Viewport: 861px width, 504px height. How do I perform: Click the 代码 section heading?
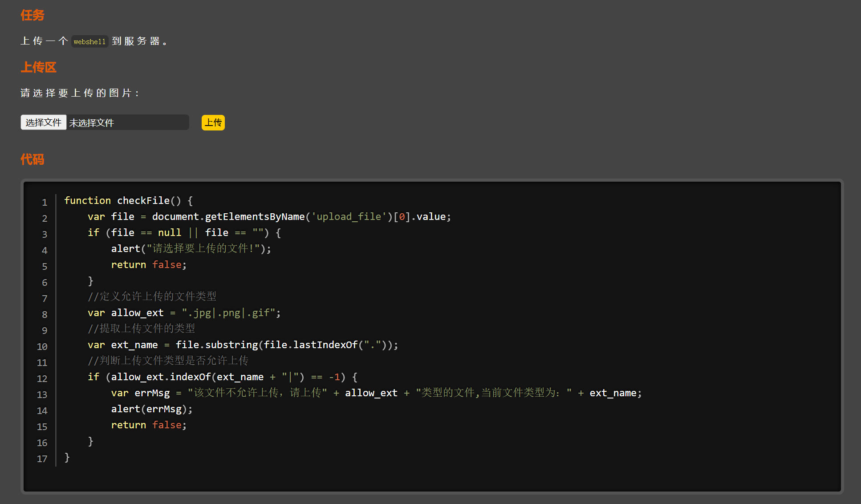pyautogui.click(x=32, y=159)
